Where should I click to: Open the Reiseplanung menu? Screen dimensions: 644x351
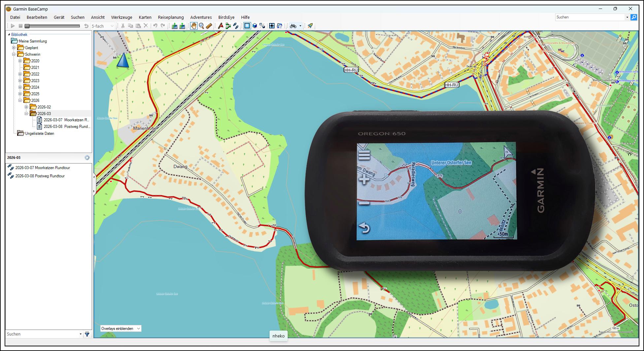point(171,17)
